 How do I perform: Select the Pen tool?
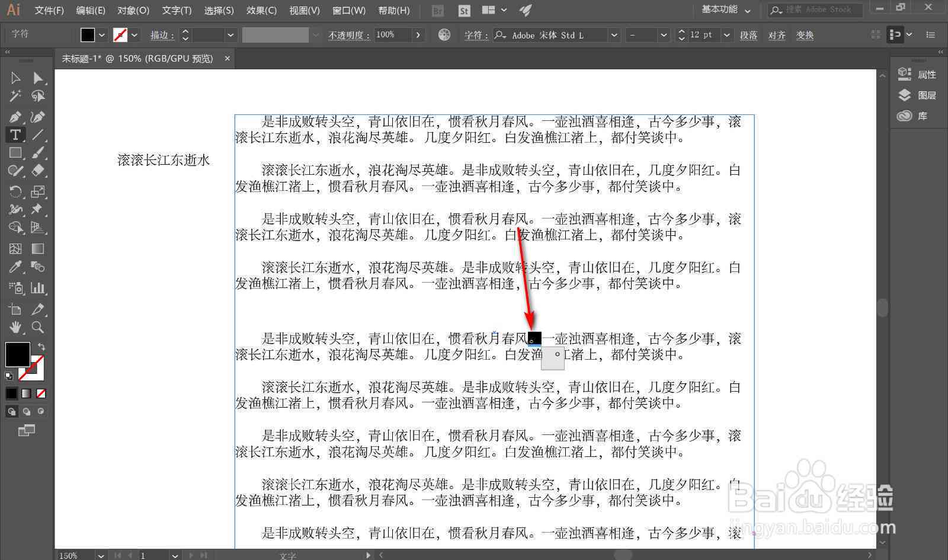click(15, 117)
